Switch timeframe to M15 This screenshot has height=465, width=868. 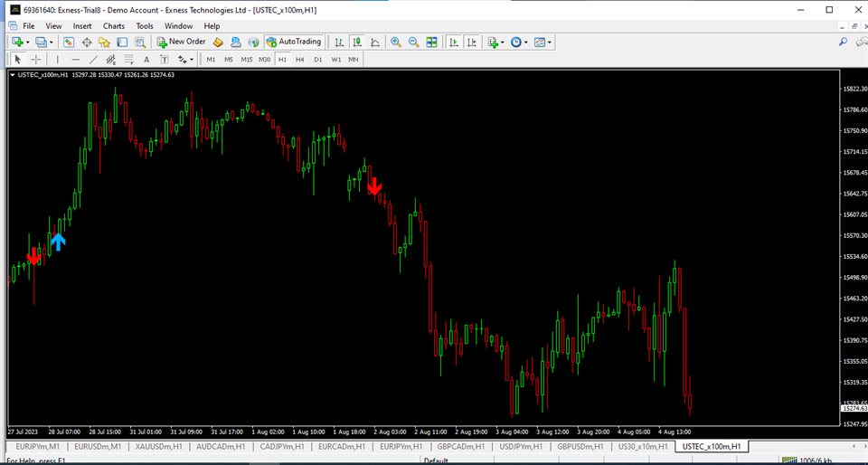tap(246, 59)
